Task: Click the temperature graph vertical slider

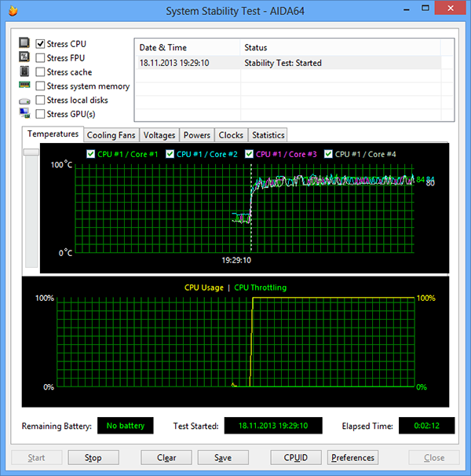Action: pos(31,152)
